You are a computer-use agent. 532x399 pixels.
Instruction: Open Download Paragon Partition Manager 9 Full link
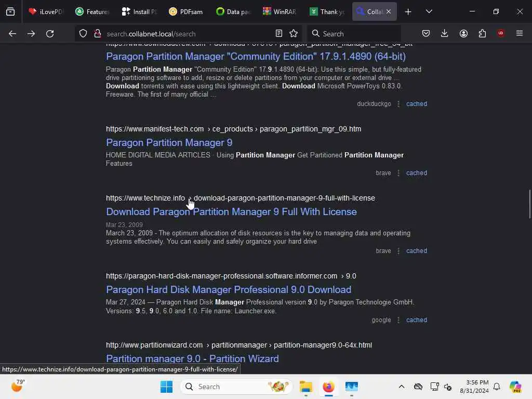point(231,212)
